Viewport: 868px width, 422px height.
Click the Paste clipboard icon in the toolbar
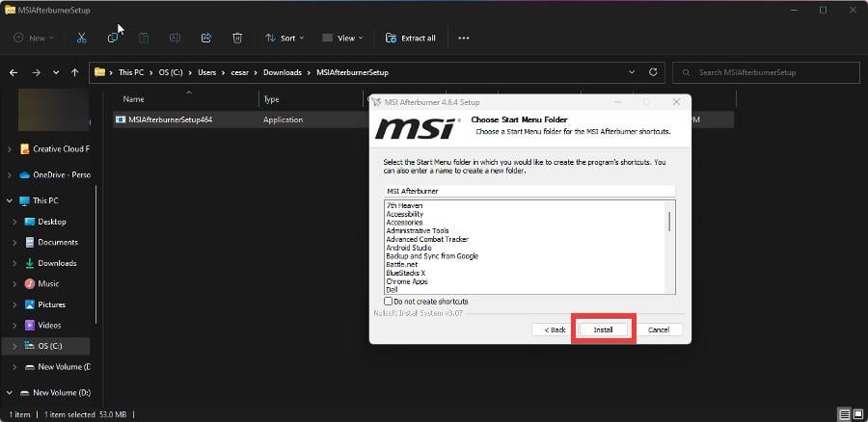pos(144,39)
